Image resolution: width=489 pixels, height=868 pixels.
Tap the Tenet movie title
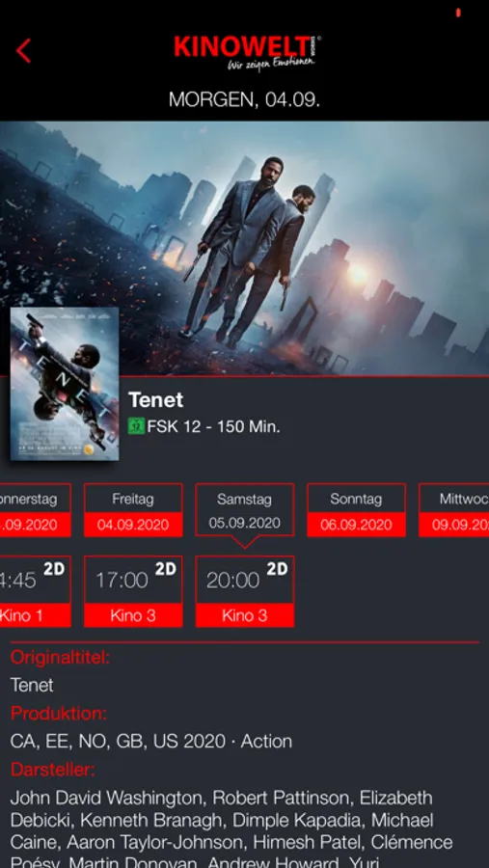[x=155, y=399]
